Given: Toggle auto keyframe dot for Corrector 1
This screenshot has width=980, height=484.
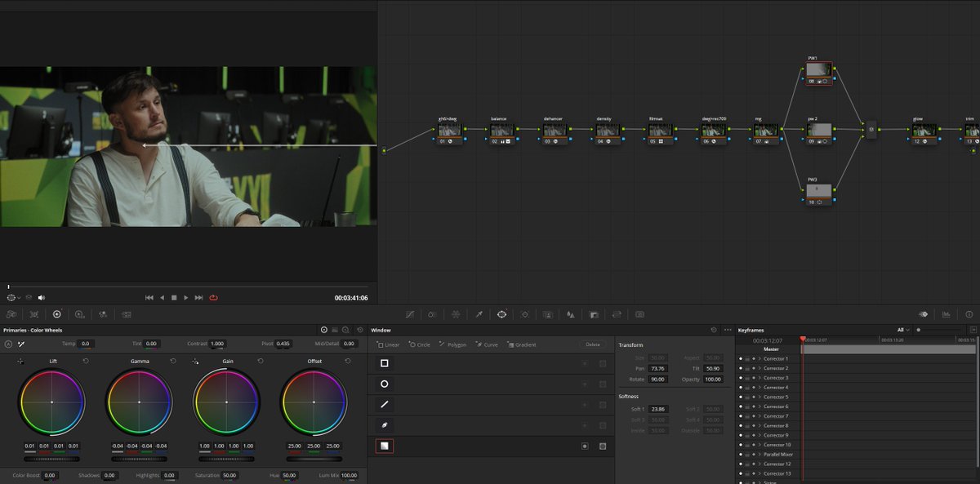Looking at the screenshot, I should pos(741,359).
